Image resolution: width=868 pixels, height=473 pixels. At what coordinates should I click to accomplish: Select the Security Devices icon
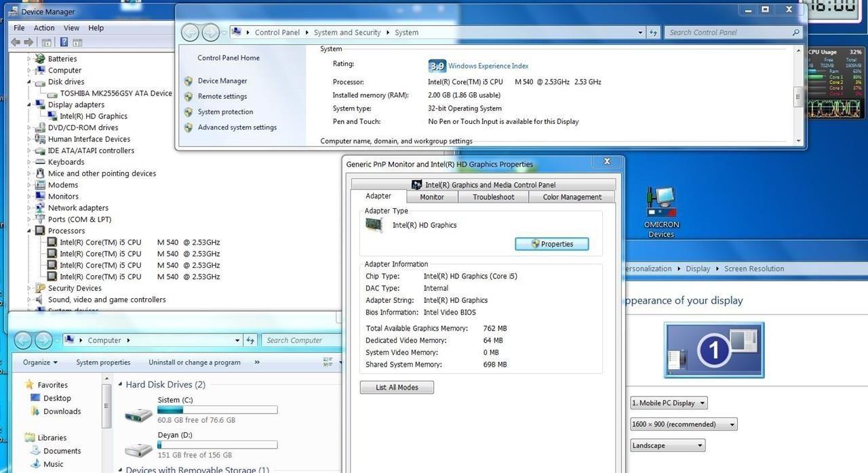pos(40,288)
